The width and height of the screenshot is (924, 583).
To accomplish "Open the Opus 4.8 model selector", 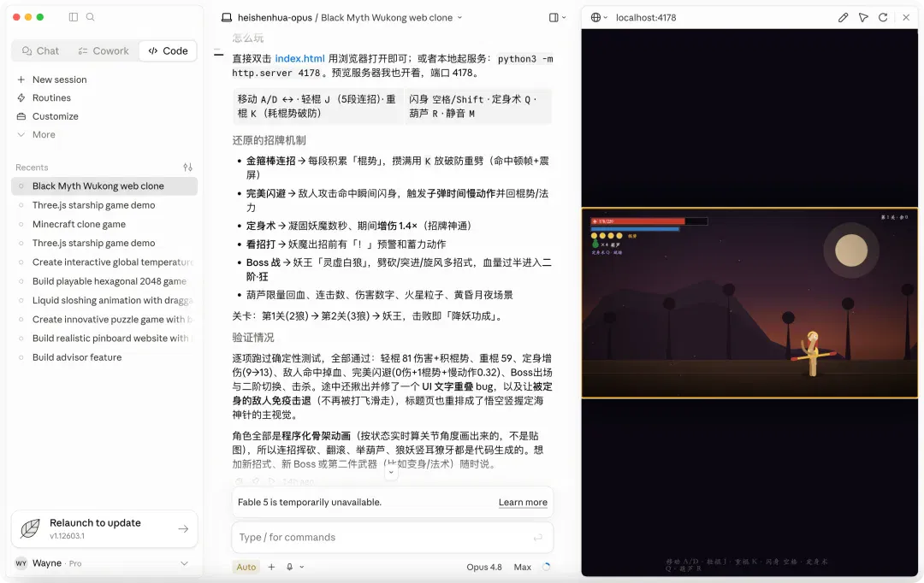I will pyautogui.click(x=483, y=567).
